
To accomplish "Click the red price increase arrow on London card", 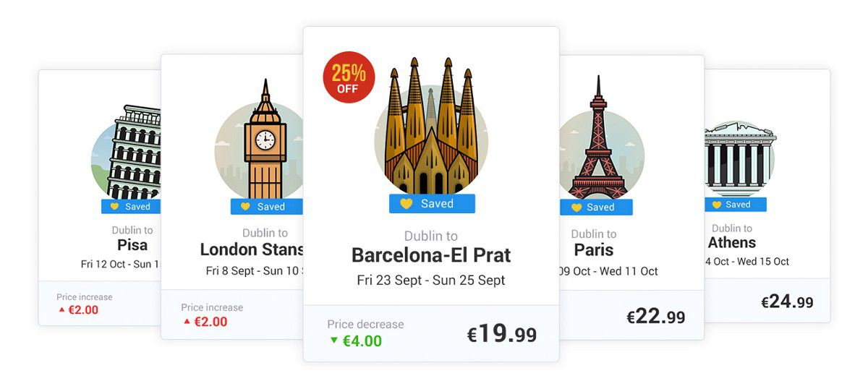I will [187, 322].
